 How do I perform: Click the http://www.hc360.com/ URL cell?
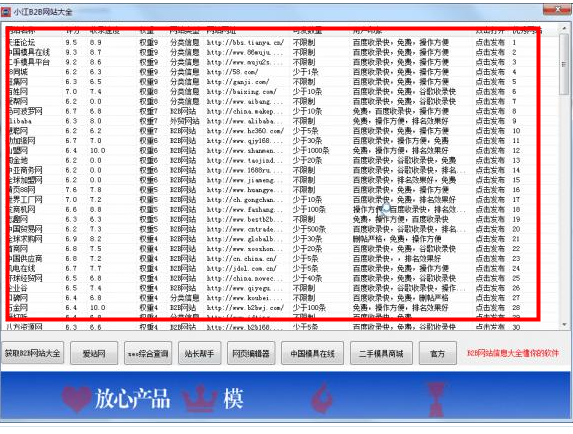(245, 131)
